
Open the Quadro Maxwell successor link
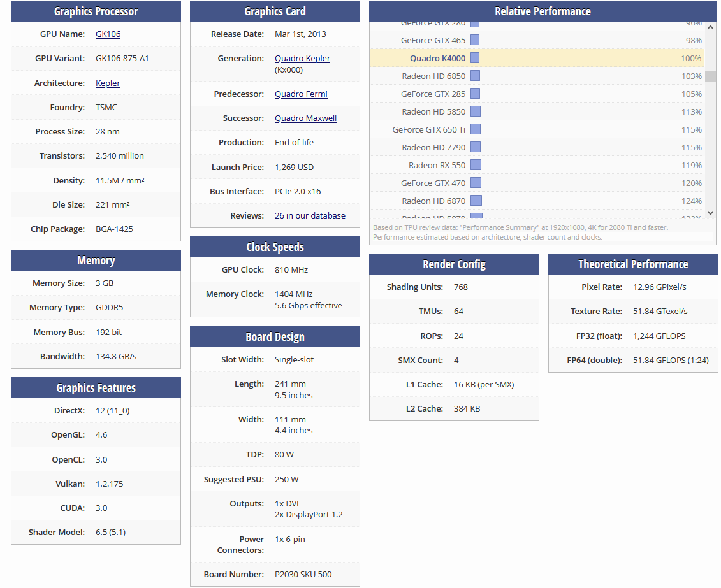305,118
